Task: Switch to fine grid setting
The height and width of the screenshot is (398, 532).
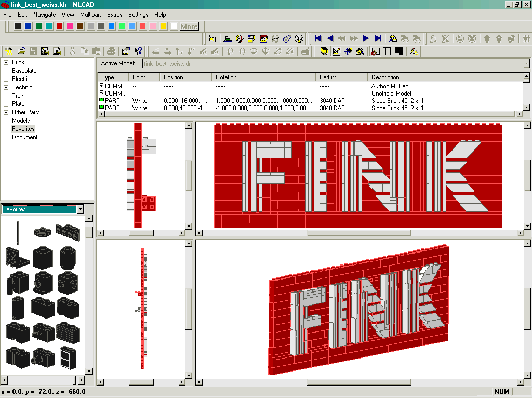Action: click(398, 51)
